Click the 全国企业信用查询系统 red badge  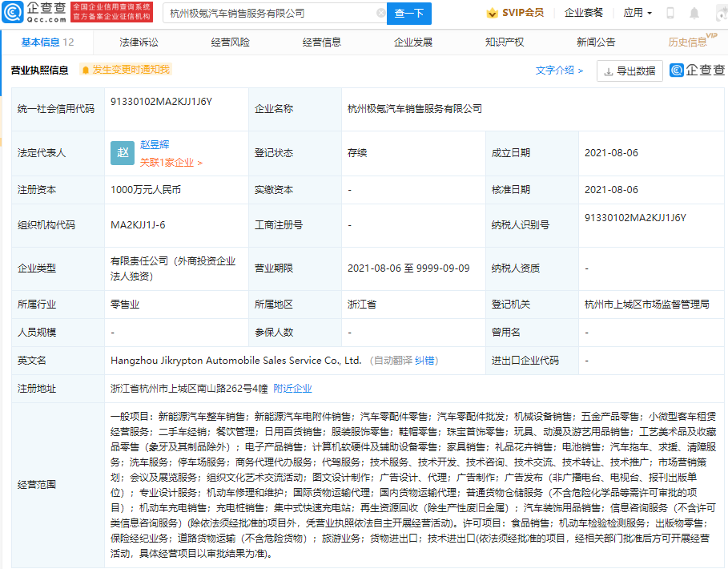pos(112,12)
